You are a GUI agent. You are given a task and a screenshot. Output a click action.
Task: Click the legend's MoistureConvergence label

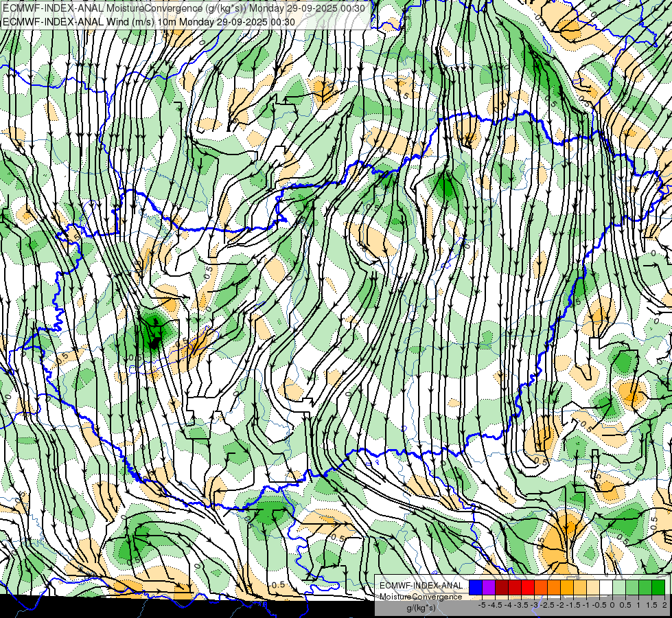coord(421,597)
